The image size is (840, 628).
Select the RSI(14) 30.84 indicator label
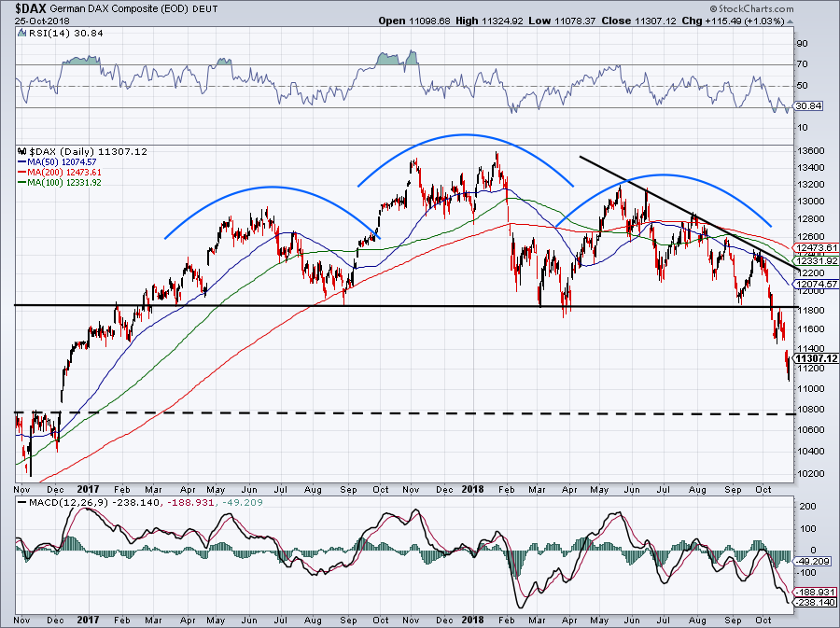(65, 34)
